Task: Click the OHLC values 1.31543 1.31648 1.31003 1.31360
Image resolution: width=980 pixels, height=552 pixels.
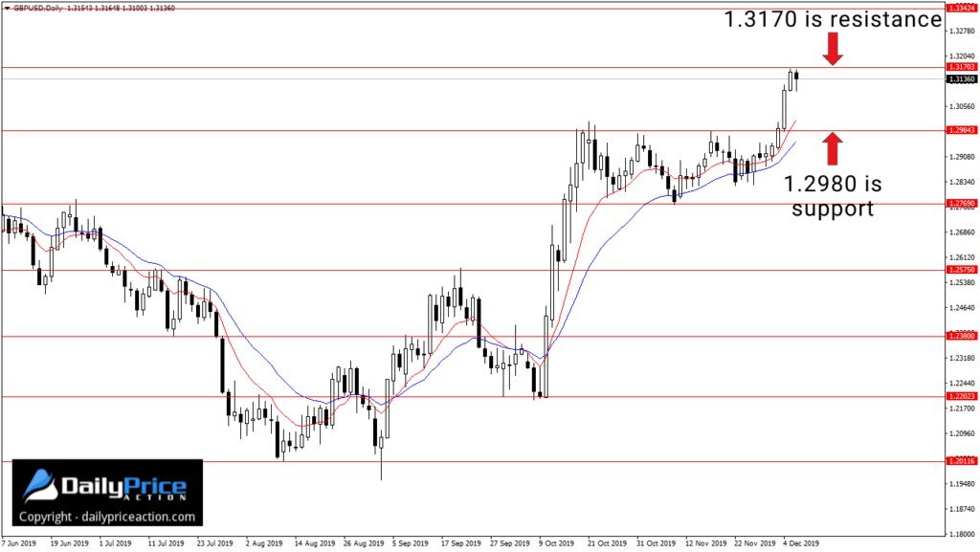Action: 122,8
